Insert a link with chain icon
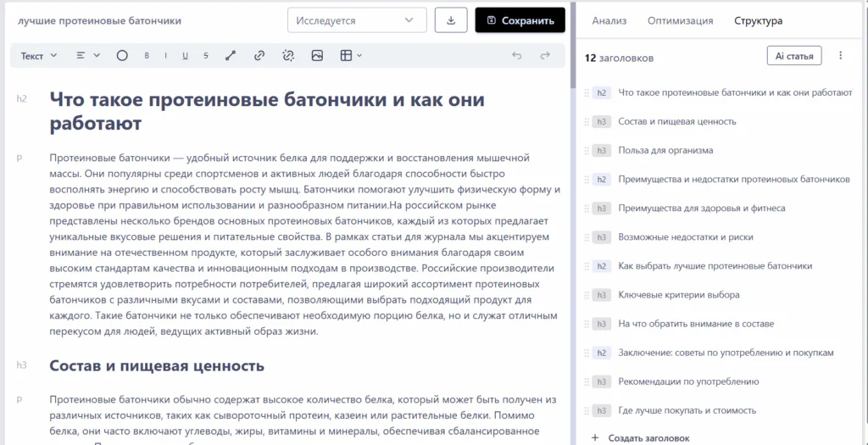This screenshot has height=445, width=868. pos(259,55)
